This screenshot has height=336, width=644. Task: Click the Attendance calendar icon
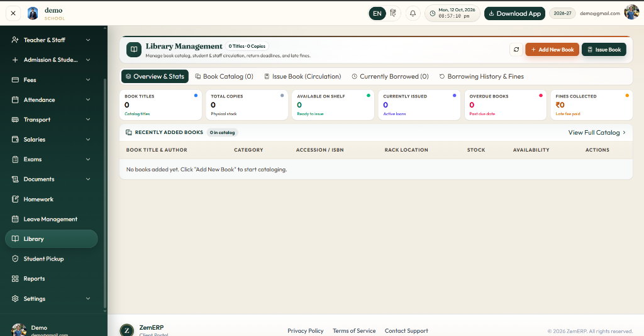(15, 100)
